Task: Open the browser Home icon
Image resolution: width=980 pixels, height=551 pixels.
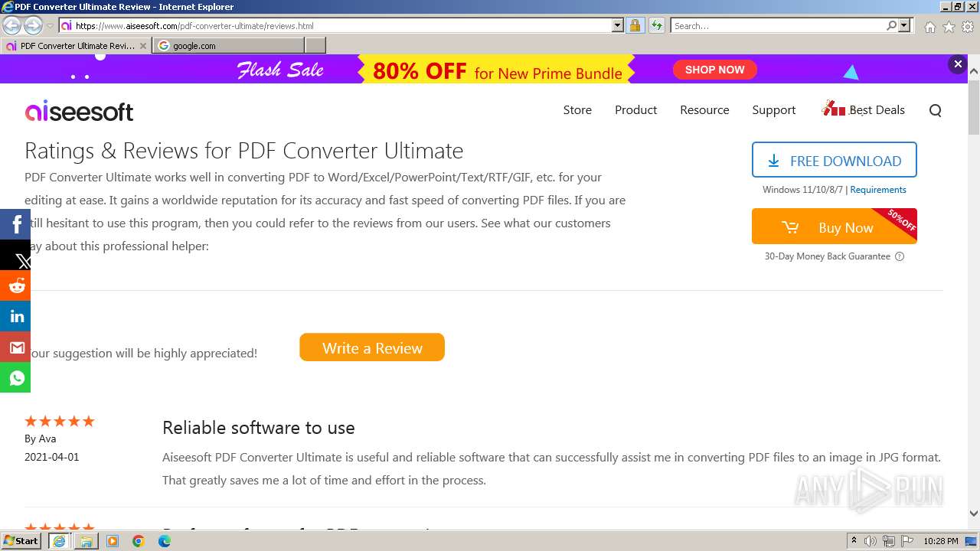Action: 929,26
